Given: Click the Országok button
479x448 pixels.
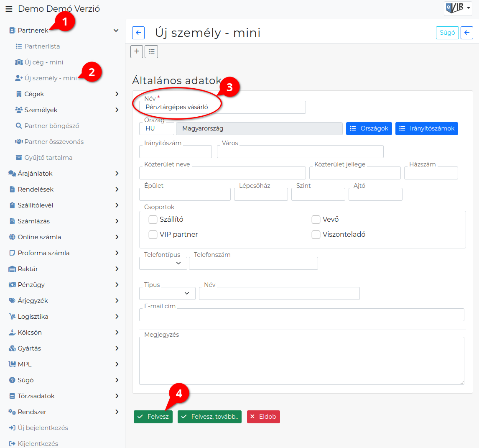Looking at the screenshot, I should (369, 128).
